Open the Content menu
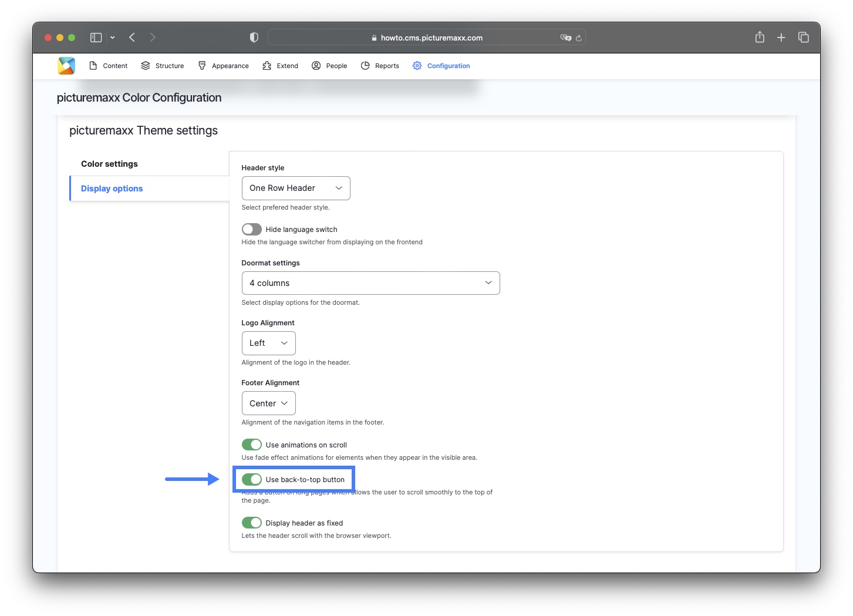This screenshot has height=616, width=853. click(x=109, y=66)
